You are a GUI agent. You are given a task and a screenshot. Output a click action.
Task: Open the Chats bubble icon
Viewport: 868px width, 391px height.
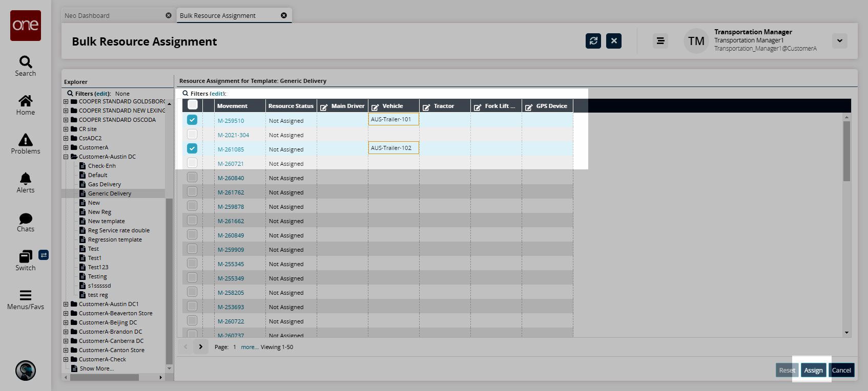pyautogui.click(x=26, y=222)
